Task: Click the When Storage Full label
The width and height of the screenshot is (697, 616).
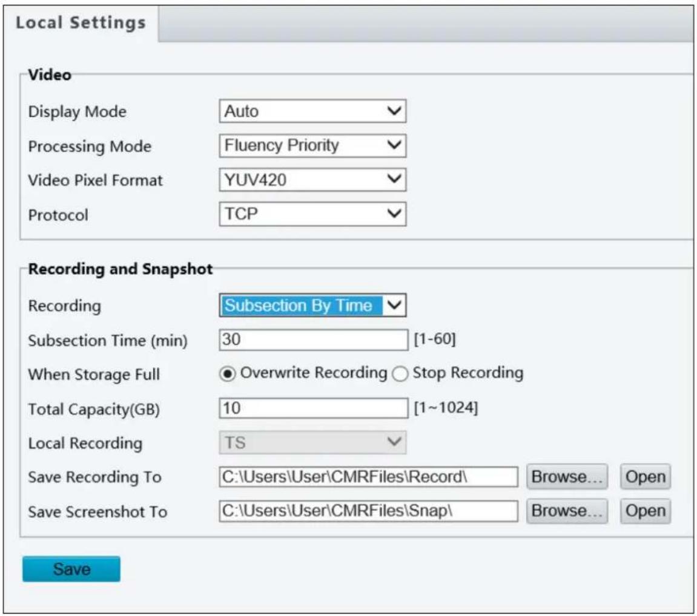Action: tap(94, 375)
